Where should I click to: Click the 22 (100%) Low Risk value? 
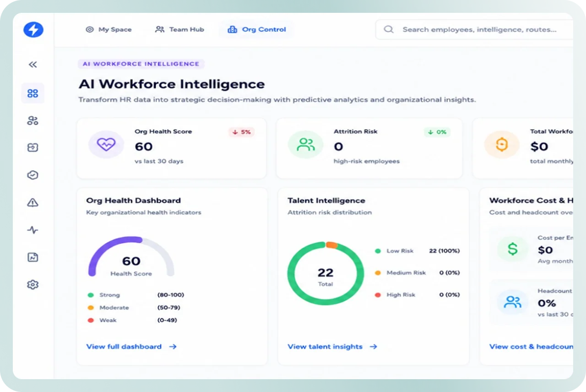445,250
